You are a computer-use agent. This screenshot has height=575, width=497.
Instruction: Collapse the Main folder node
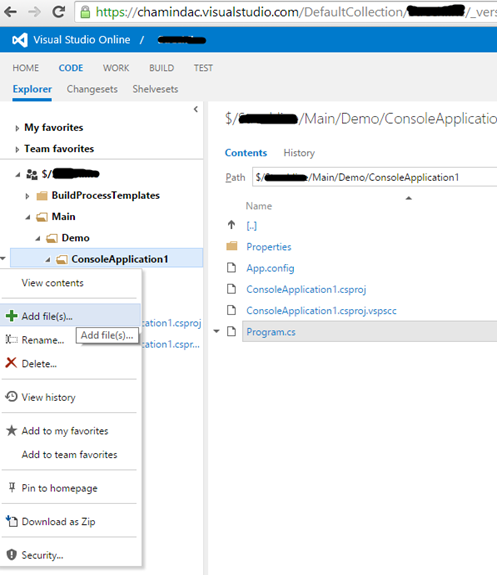[28, 217]
